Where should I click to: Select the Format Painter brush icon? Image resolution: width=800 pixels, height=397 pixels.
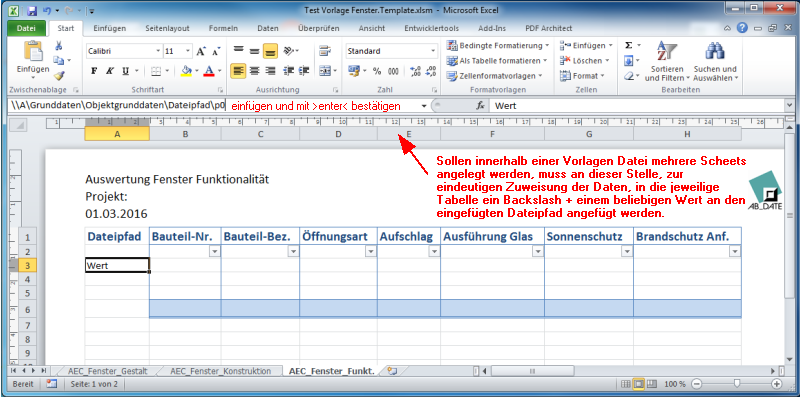coord(59,76)
